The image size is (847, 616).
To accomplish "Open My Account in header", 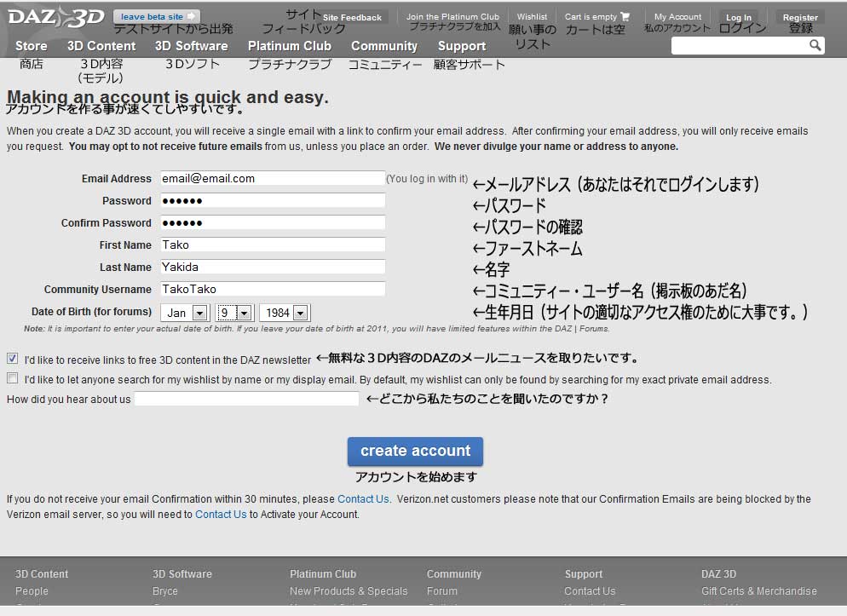I will click(x=678, y=17).
